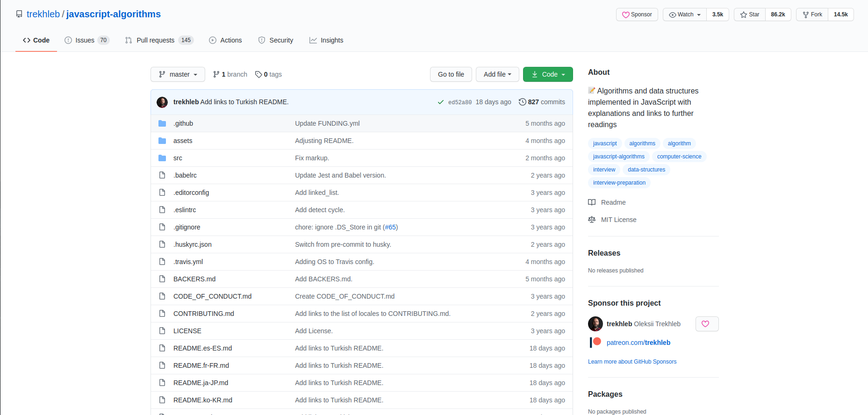
Task: Open the Add file dropdown
Action: (497, 74)
